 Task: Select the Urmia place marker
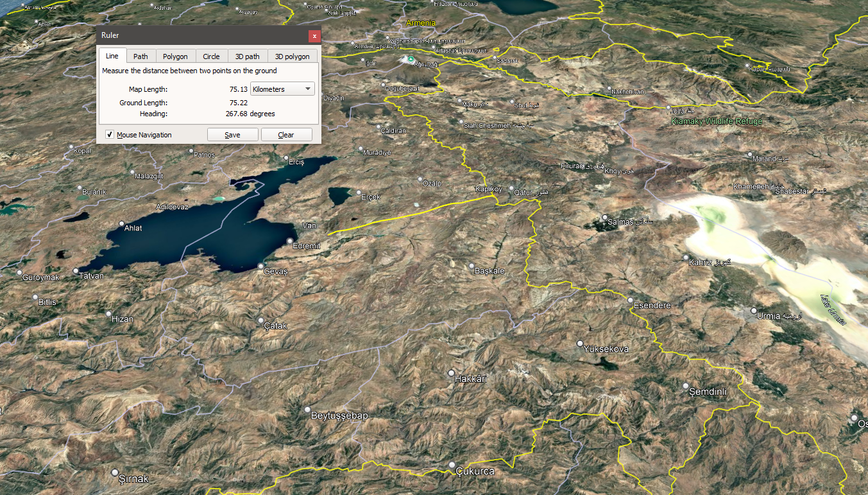754,311
